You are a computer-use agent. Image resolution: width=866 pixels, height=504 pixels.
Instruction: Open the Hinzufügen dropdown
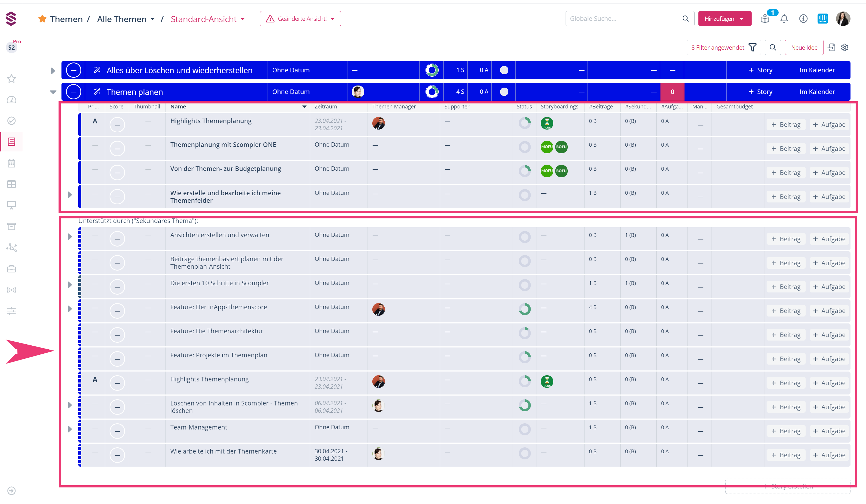click(724, 18)
